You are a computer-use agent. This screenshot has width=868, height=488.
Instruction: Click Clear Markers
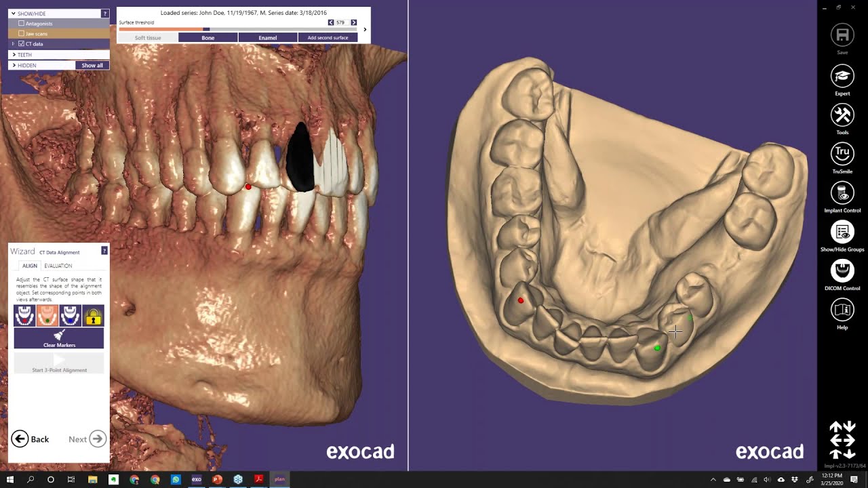click(59, 338)
